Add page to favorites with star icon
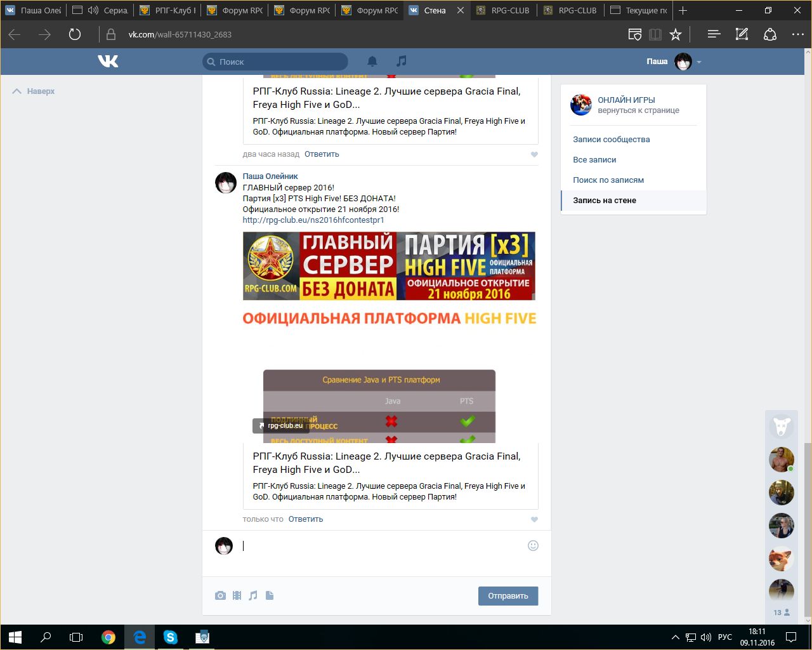 pos(676,34)
